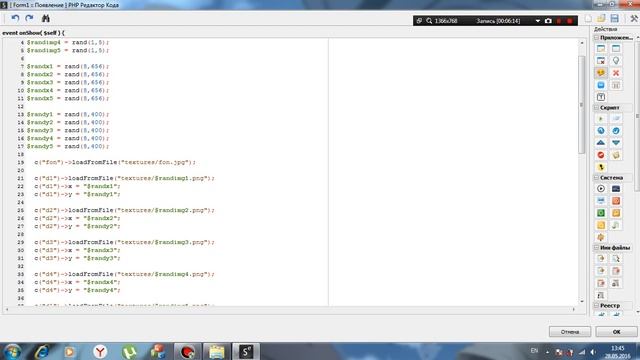Open the find binoculars tool
This screenshot has height=360, width=640.
click(46, 18)
